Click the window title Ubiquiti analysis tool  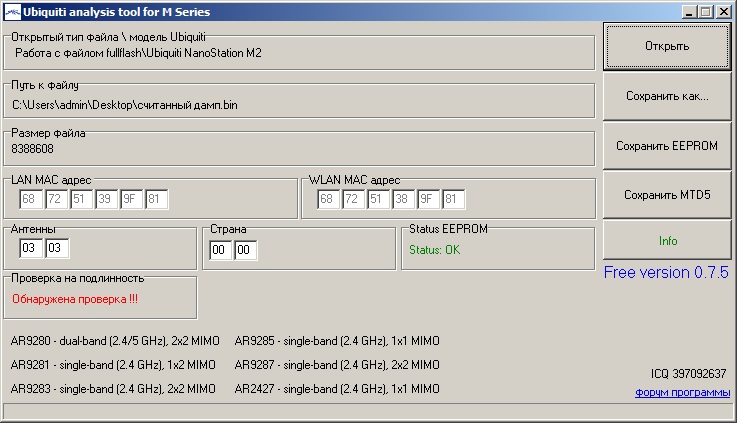click(x=117, y=12)
